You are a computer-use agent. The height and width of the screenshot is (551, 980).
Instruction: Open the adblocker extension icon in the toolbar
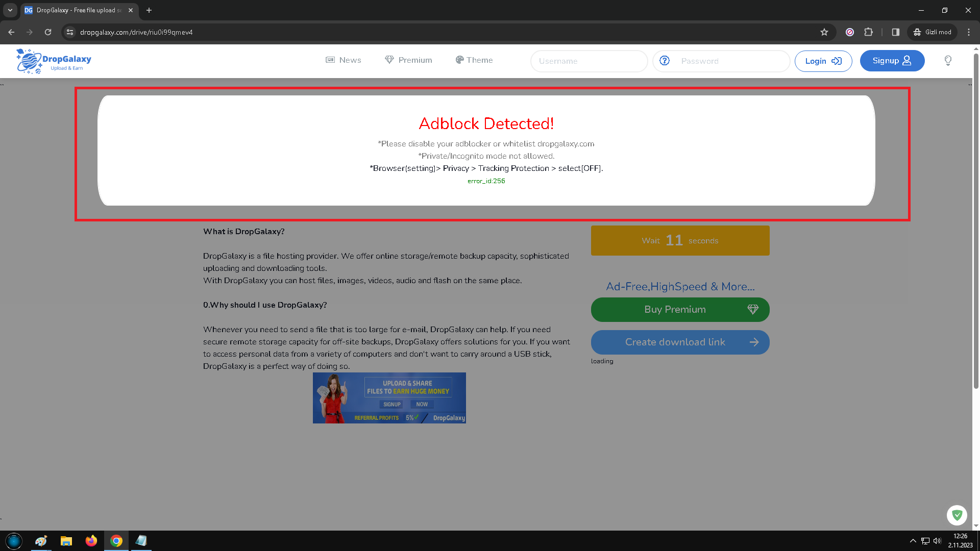(x=850, y=32)
